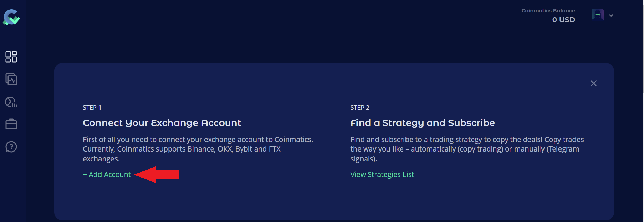Expand the user menu chevron
The width and height of the screenshot is (644, 222).
click(x=611, y=16)
